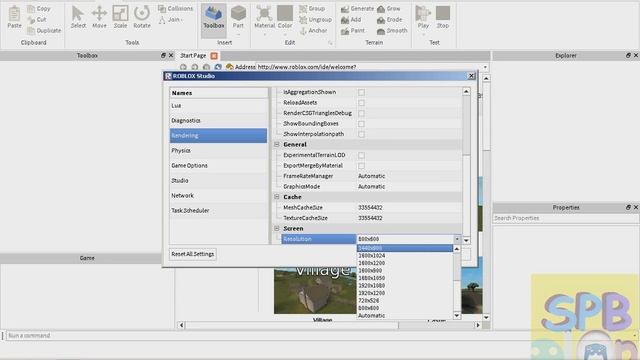Click Reset All Settings button

[x=193, y=254]
